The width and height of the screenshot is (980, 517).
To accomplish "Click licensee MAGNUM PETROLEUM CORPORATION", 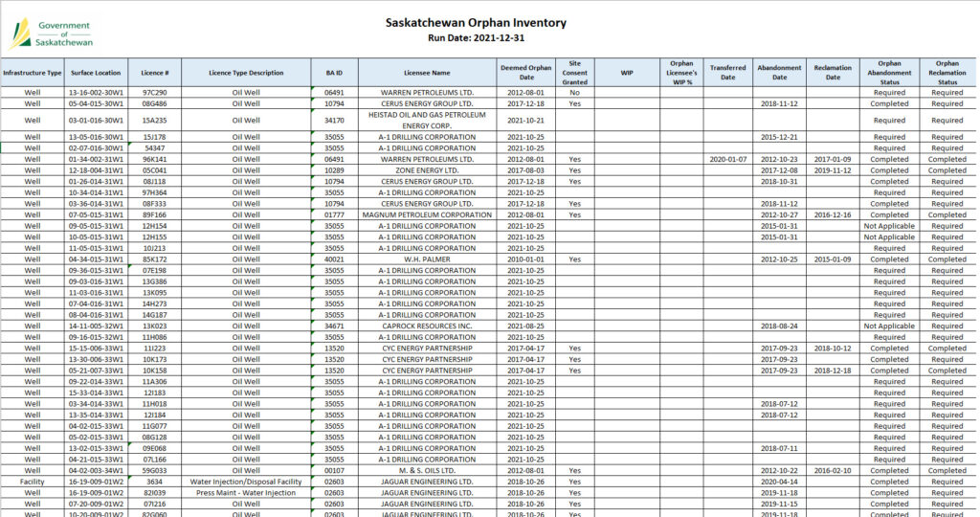I will tap(427, 214).
